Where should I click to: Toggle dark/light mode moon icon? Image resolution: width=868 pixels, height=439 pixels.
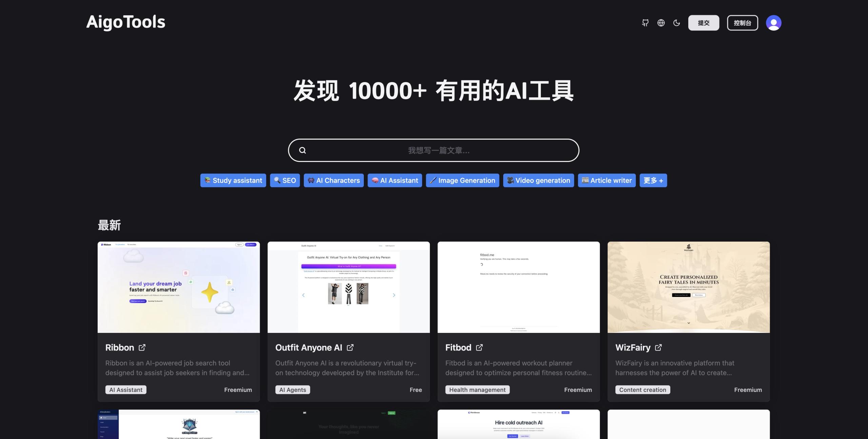coord(677,22)
